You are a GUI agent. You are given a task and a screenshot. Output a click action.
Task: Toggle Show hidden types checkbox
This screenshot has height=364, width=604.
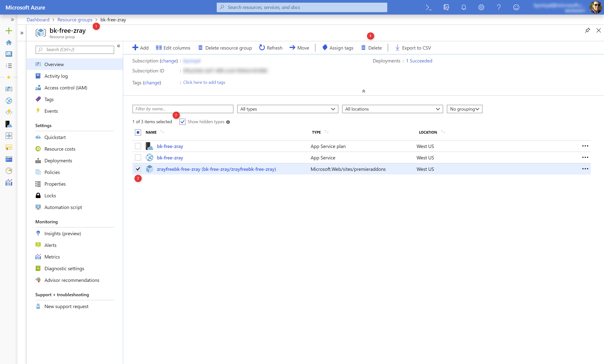182,122
